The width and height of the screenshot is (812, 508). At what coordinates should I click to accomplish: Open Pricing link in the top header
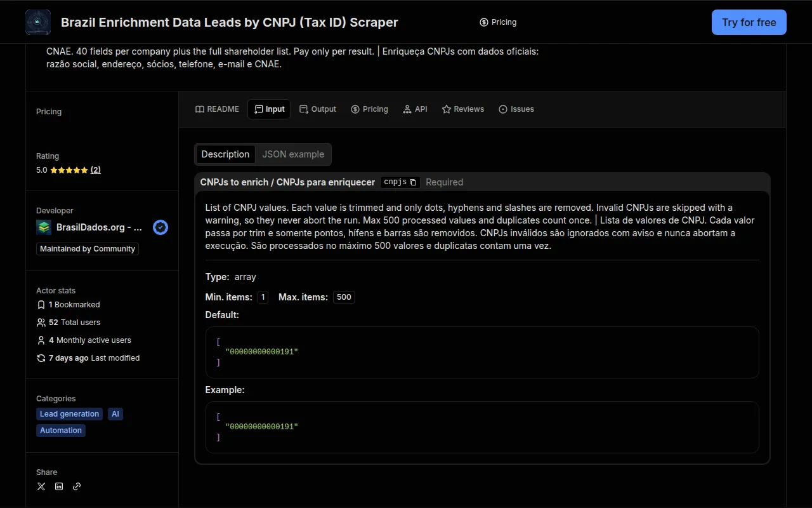pyautogui.click(x=498, y=22)
